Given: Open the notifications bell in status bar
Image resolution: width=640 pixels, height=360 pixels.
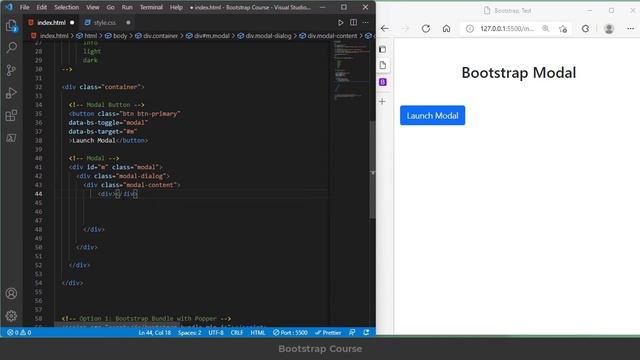Looking at the screenshot, I should click(366, 333).
